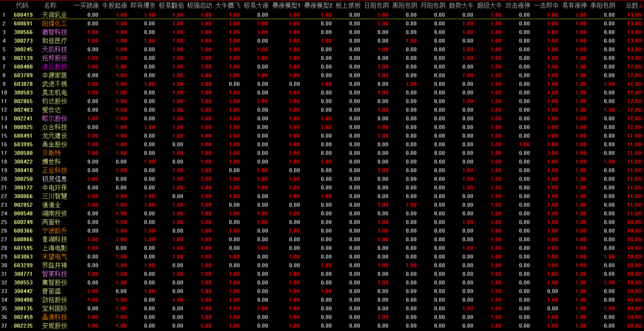Image resolution: width=644 pixels, height=331 pixels.
Task: Click the 攻击涨停 column header
Action: point(518,5)
